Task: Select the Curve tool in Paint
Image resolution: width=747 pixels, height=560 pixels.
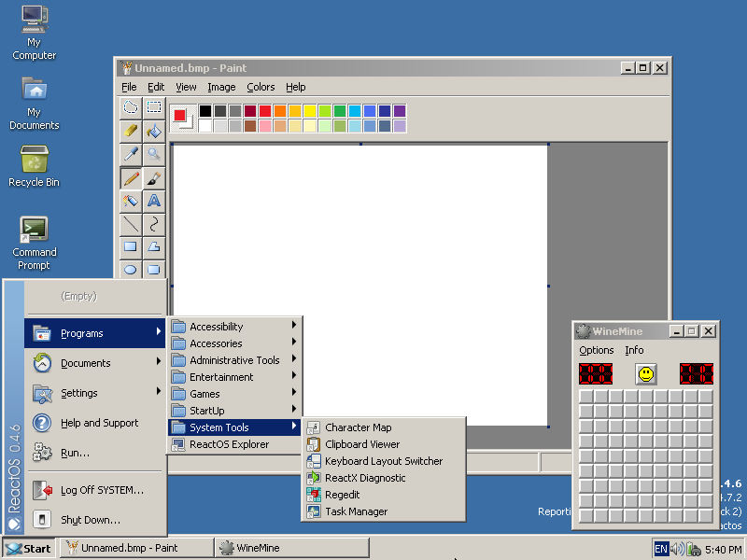Action: pos(153,224)
